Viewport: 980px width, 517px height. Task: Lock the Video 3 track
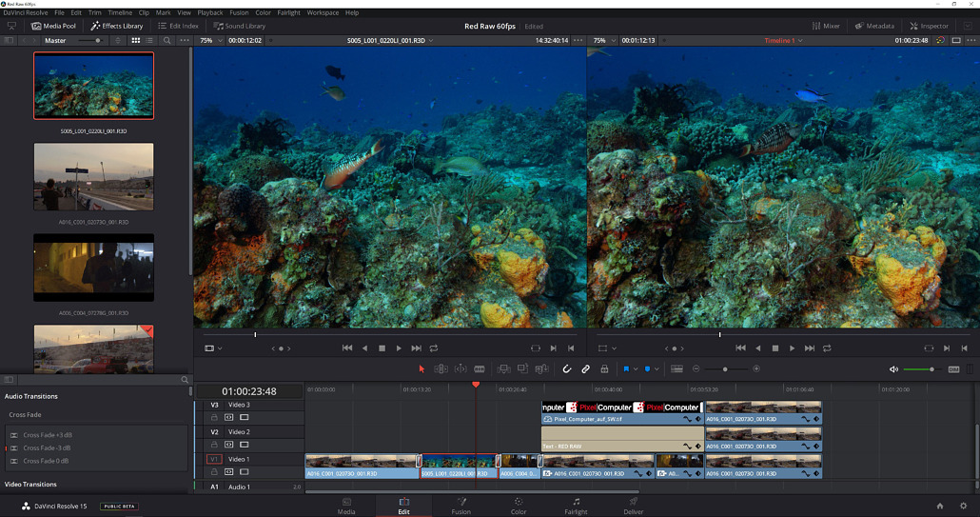[215, 417]
